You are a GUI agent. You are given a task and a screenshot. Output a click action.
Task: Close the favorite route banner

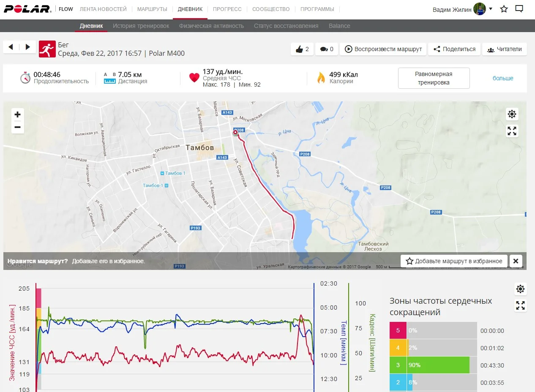[x=516, y=261]
